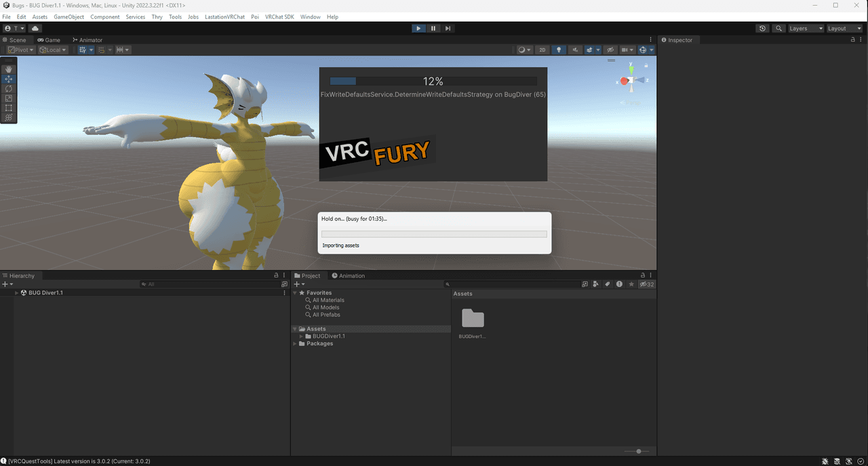868x466 pixels.
Task: Select the Rect tool
Action: [x=9, y=108]
